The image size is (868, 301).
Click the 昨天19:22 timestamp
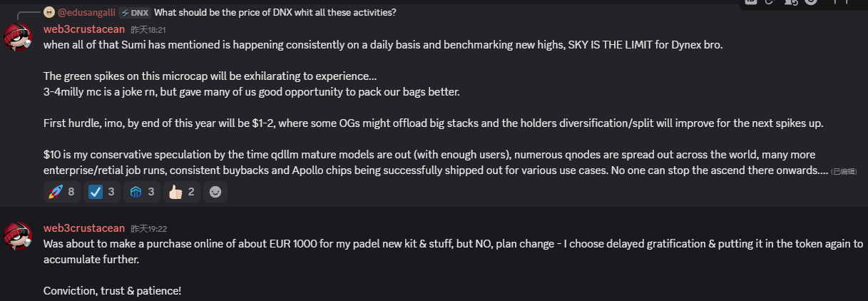148,228
